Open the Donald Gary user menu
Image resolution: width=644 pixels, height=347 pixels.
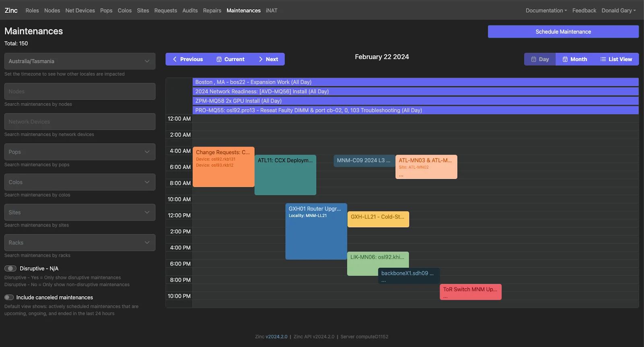618,10
